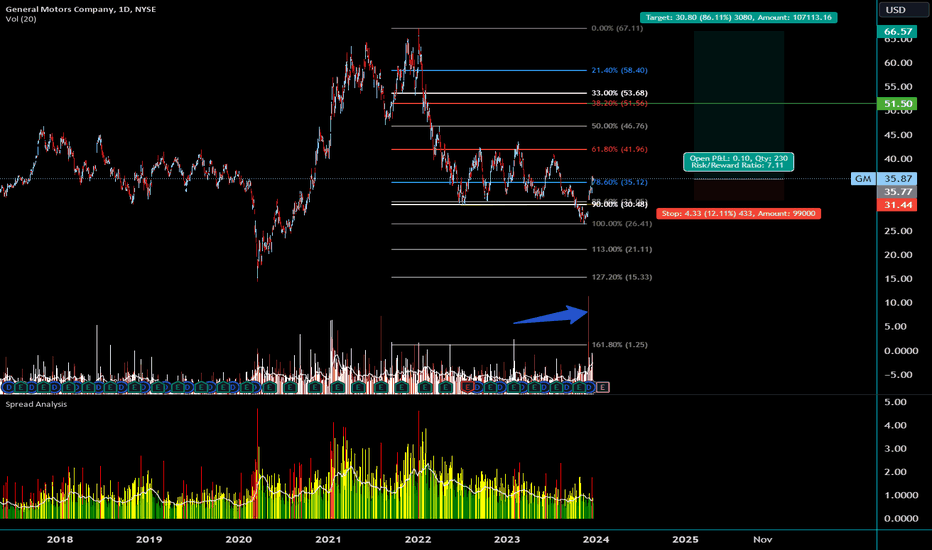The height and width of the screenshot is (550, 932).
Task: Click the General Motors Company chart title
Action: click(x=81, y=9)
